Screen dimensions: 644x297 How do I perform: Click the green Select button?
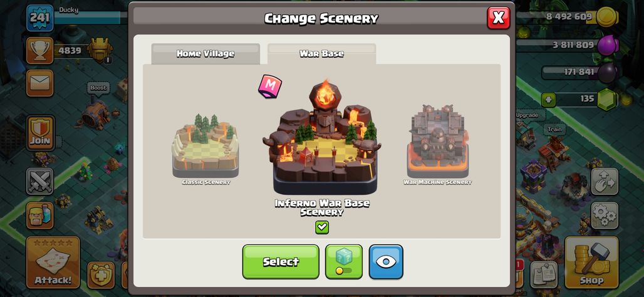281,262
